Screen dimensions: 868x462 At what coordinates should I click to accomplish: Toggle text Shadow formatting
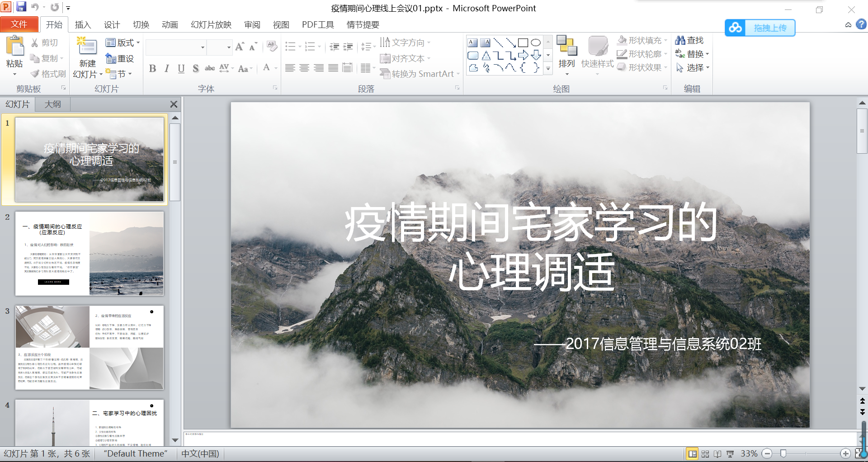point(196,68)
